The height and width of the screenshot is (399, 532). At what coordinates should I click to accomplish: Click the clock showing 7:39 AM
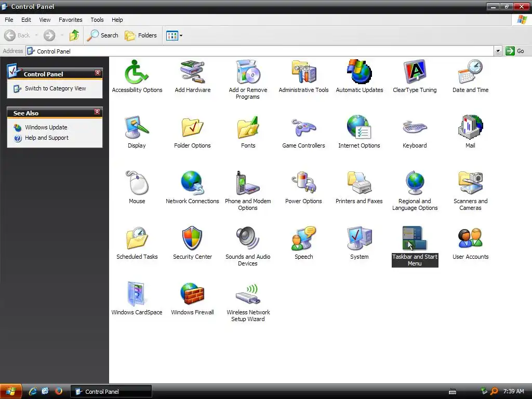[x=514, y=392]
